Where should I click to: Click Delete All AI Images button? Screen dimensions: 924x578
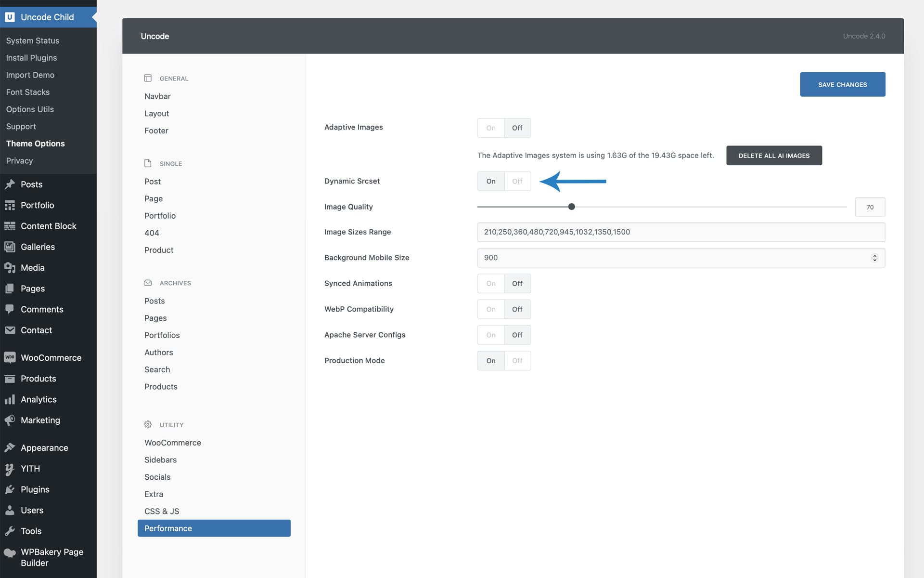click(774, 156)
